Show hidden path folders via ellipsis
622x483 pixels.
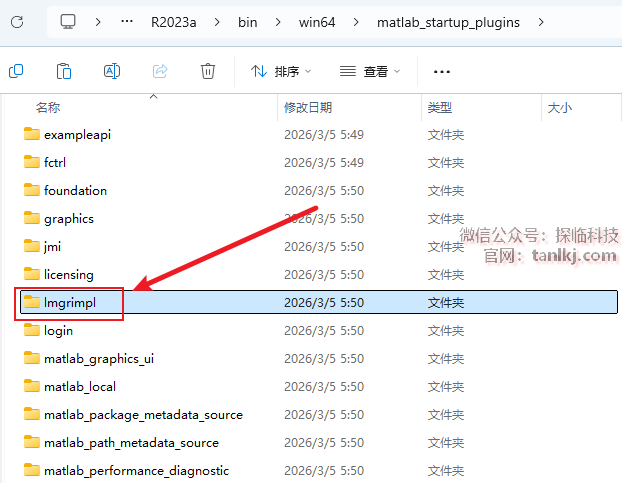(128, 21)
